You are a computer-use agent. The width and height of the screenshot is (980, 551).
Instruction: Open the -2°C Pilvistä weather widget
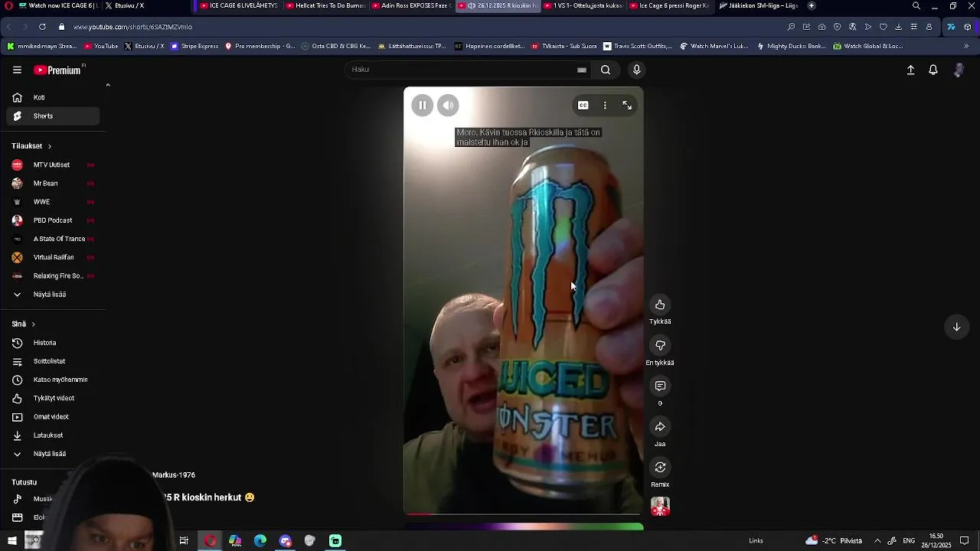pyautogui.click(x=834, y=541)
